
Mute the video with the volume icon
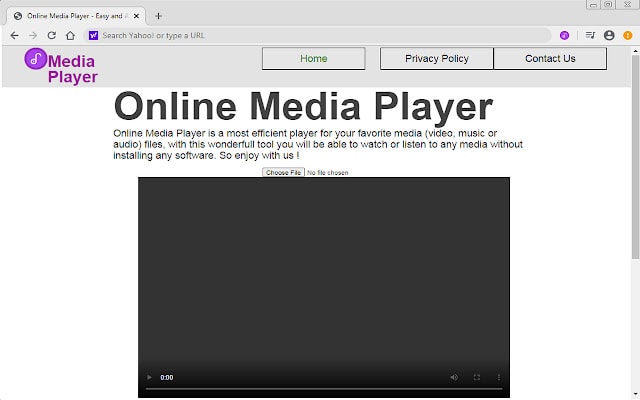coord(454,377)
